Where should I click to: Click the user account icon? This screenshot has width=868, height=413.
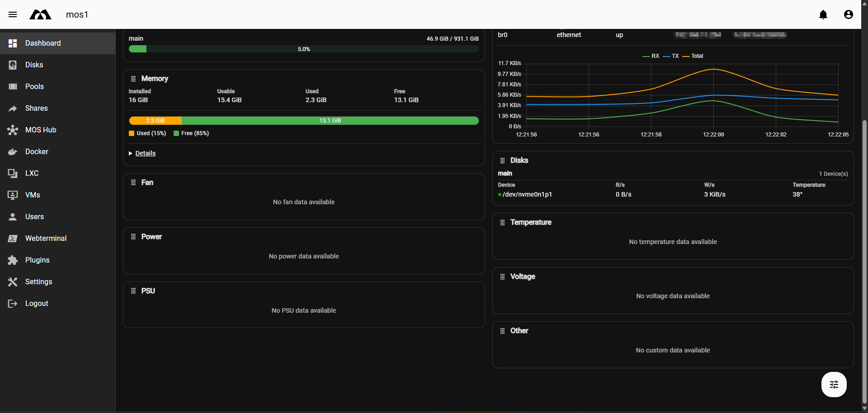tap(848, 14)
